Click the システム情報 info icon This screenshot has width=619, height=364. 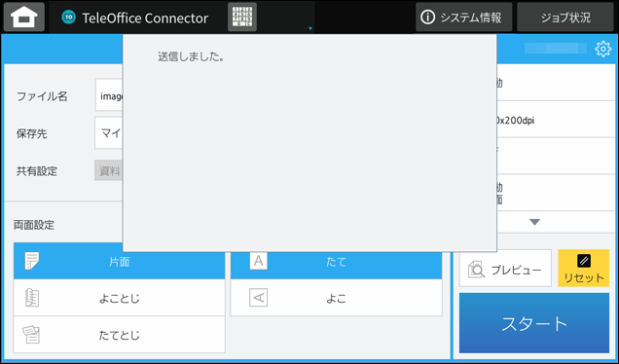pyautogui.click(x=427, y=17)
